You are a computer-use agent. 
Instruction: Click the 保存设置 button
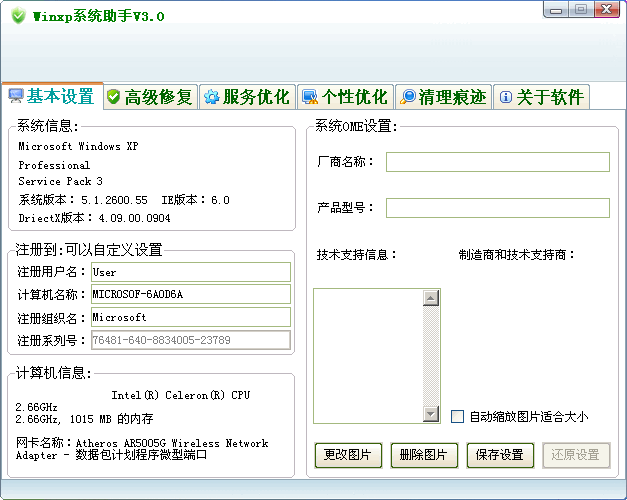(500, 455)
